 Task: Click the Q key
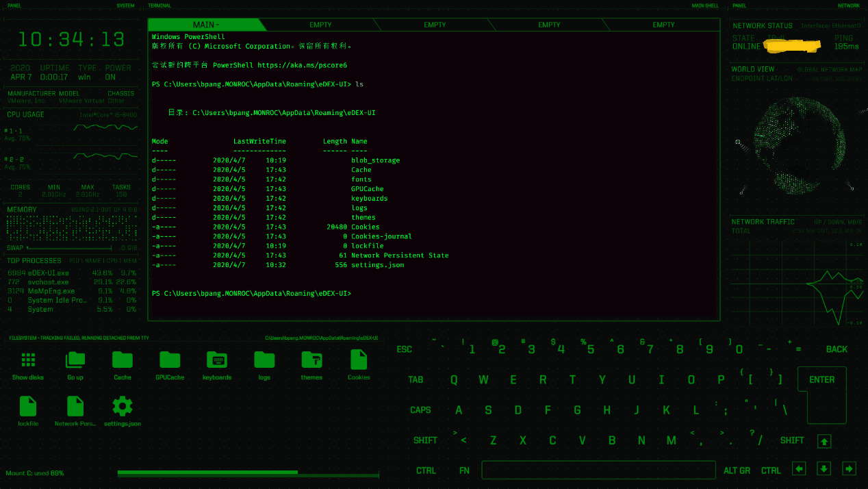point(454,379)
